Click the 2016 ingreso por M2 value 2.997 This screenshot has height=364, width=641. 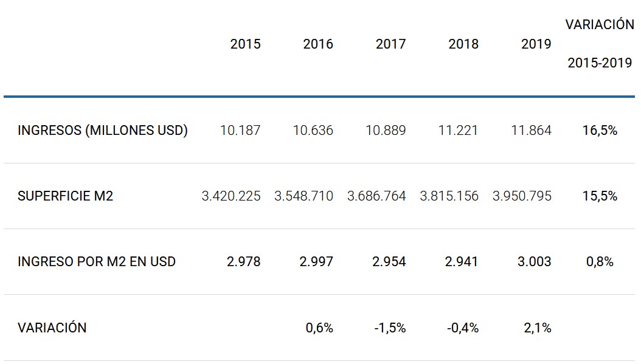(x=318, y=262)
